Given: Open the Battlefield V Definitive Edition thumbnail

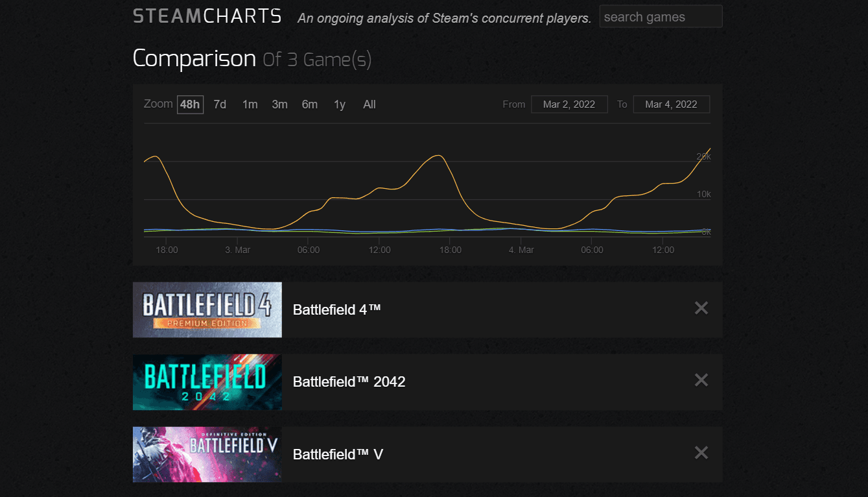Looking at the screenshot, I should coord(207,454).
